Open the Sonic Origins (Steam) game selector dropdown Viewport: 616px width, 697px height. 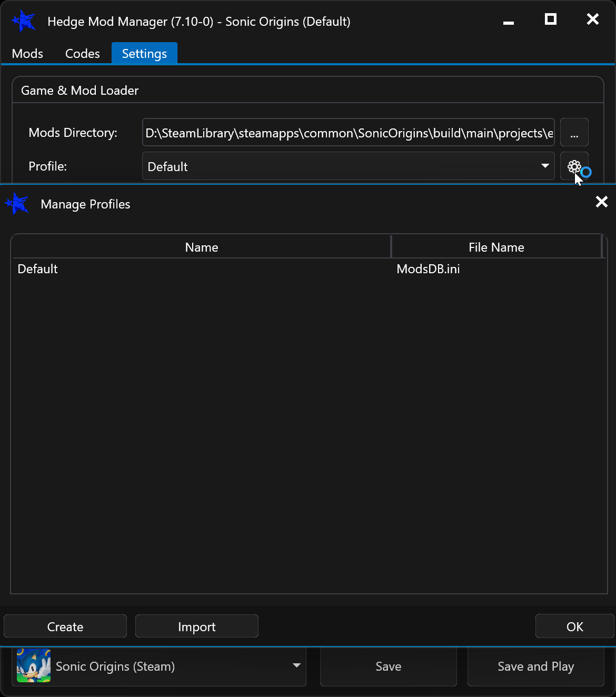(296, 666)
